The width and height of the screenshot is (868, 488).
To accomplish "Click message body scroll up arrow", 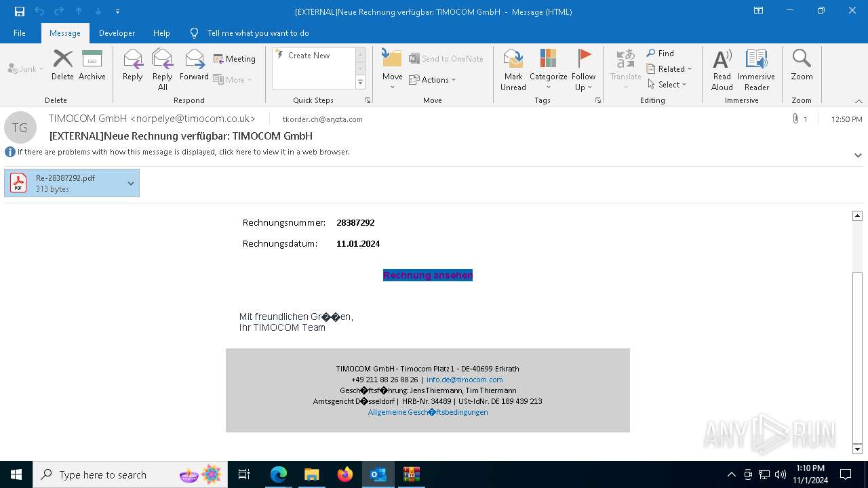I will [x=857, y=216].
